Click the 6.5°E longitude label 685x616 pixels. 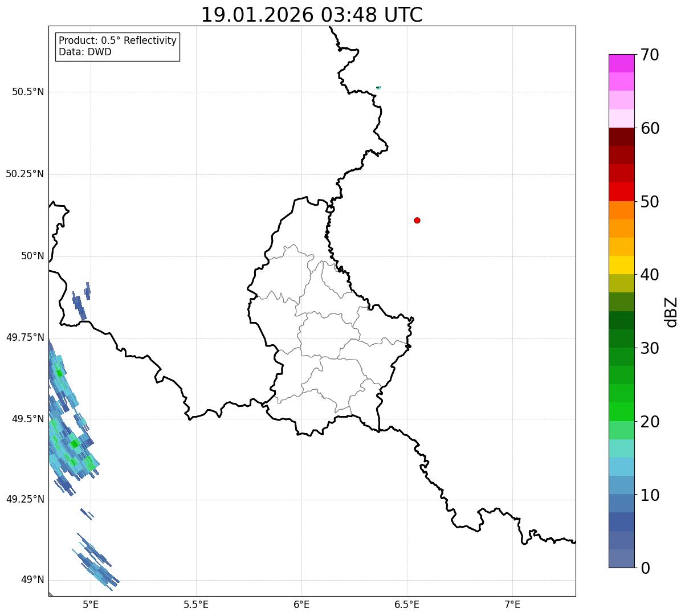tap(407, 605)
